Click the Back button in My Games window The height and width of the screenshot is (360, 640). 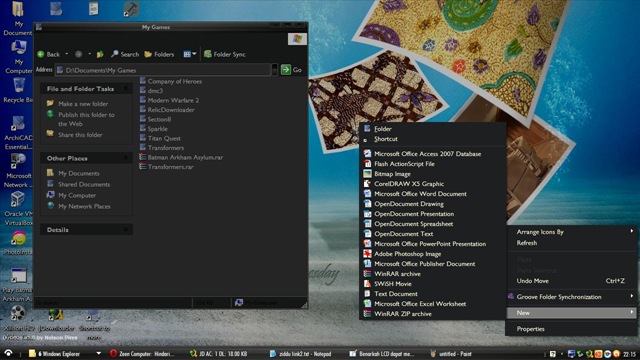click(49, 54)
